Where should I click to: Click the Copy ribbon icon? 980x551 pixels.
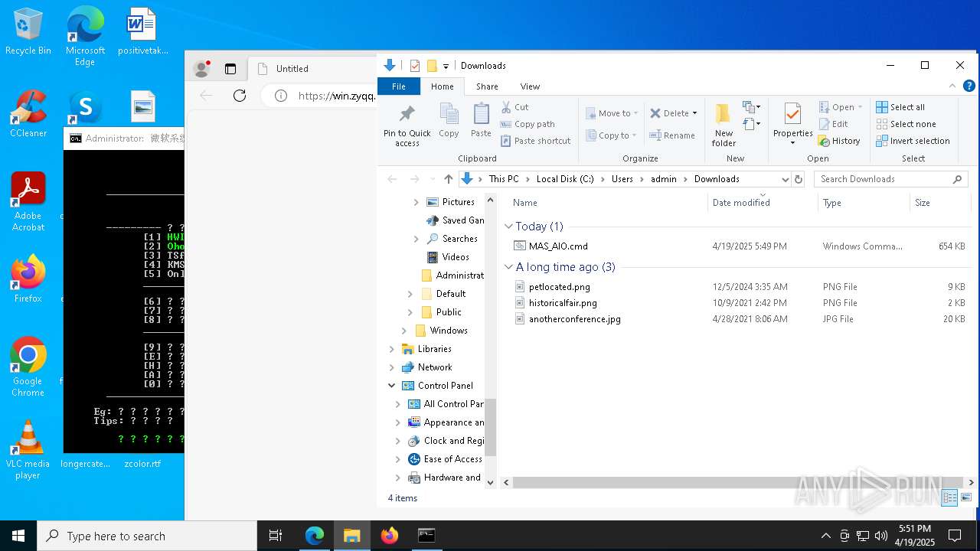coord(449,121)
